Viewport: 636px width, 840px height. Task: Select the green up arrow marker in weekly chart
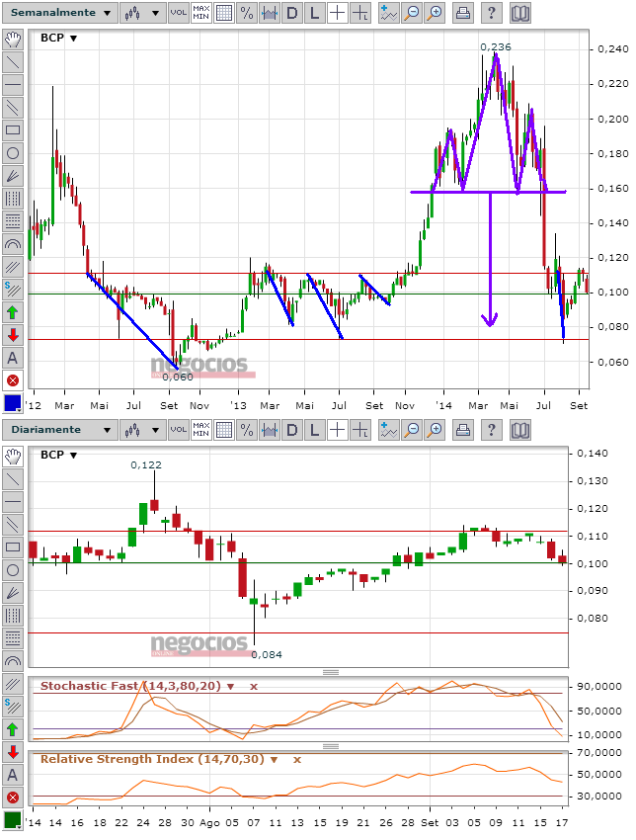(x=12, y=312)
